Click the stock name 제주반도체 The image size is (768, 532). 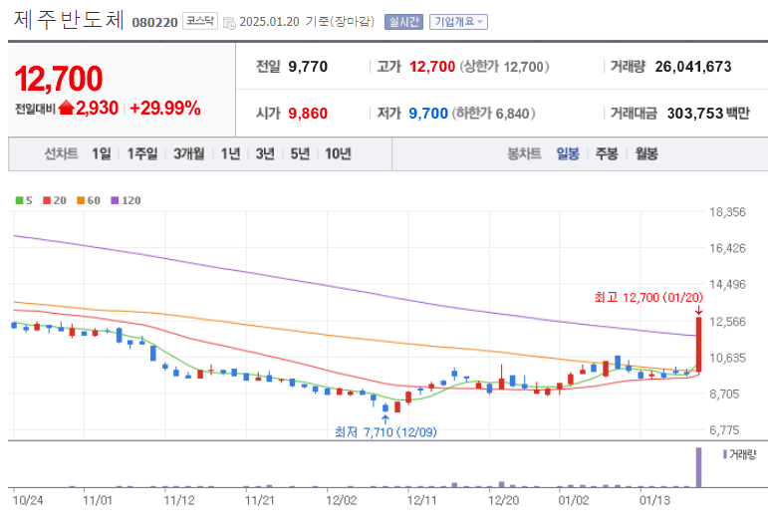[x=69, y=20]
